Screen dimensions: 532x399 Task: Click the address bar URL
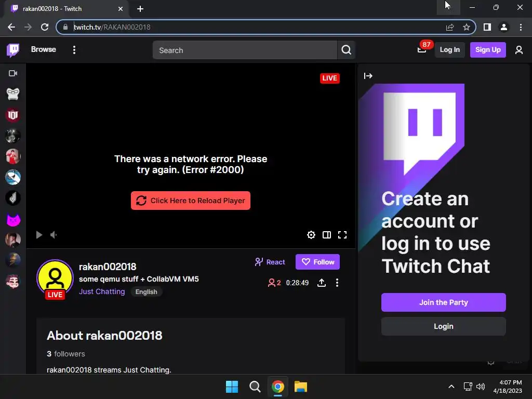(112, 27)
